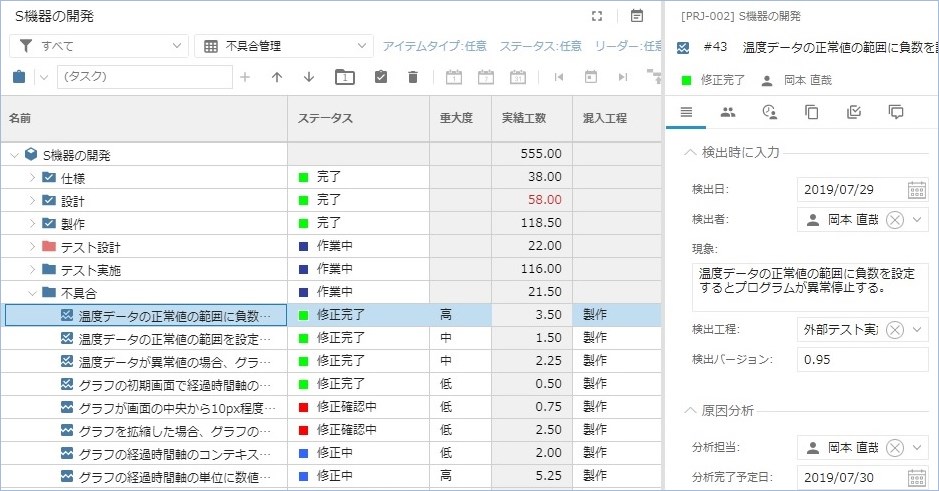Open the comments tab icon in detail panel
Viewport: 939px width, 491px height.
(896, 112)
